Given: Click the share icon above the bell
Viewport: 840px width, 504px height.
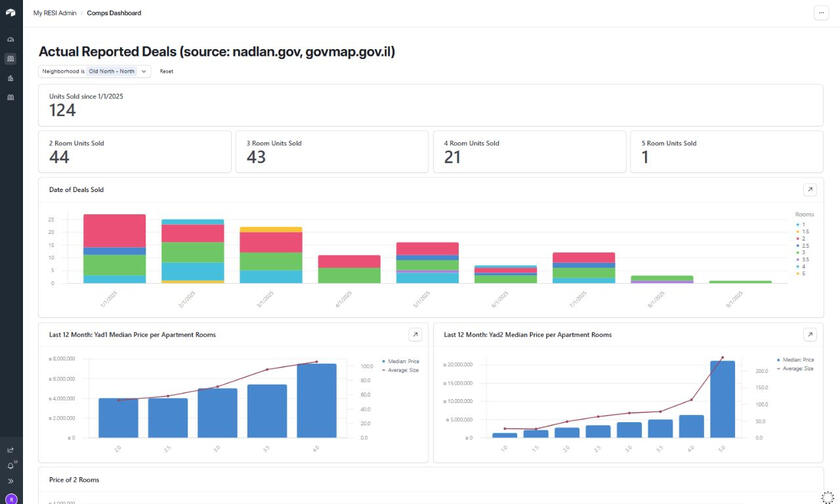Looking at the screenshot, I should click(11, 450).
